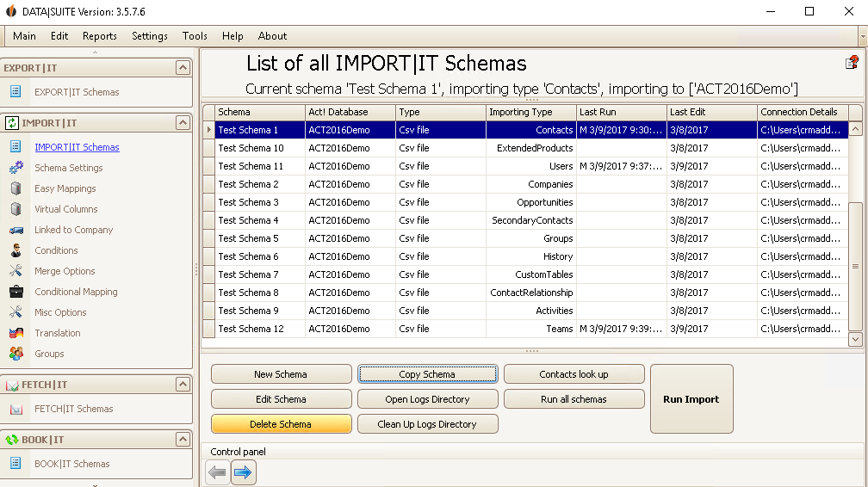Click the Contacts look up button

(x=574, y=374)
